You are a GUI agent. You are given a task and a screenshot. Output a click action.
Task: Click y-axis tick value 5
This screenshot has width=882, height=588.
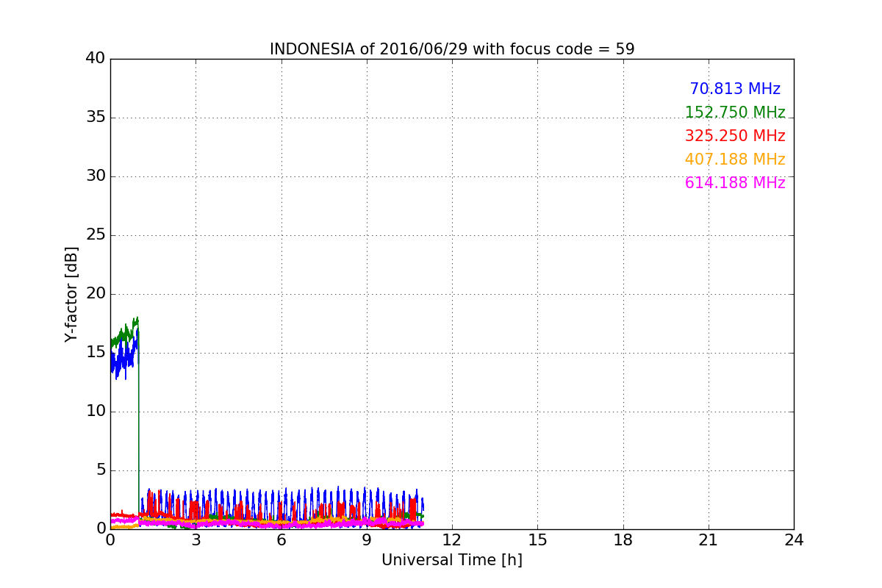point(101,470)
